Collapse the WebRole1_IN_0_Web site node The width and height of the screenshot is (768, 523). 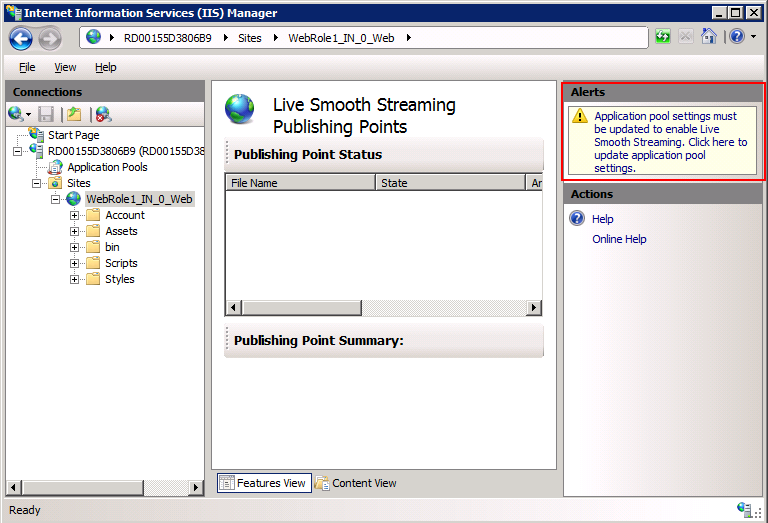coord(56,199)
